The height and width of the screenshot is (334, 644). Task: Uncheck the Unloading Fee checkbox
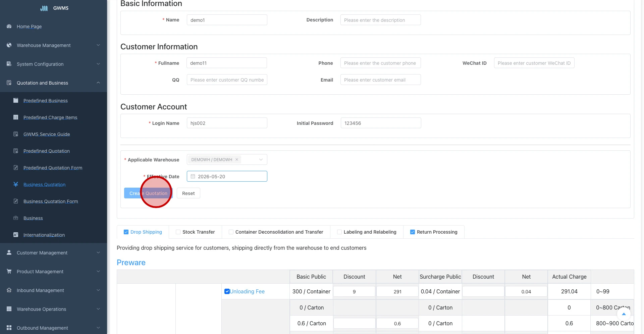tap(227, 291)
